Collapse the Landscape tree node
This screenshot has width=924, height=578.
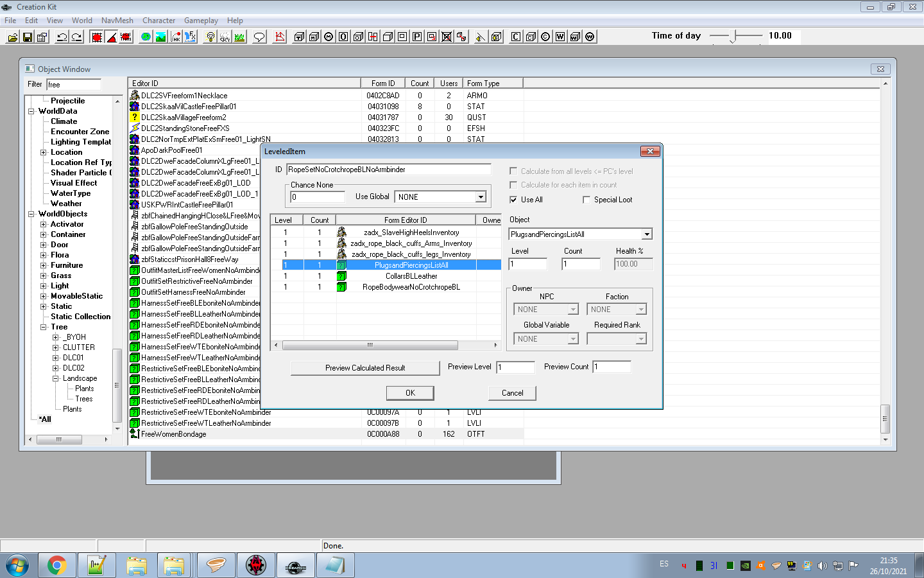coord(55,378)
